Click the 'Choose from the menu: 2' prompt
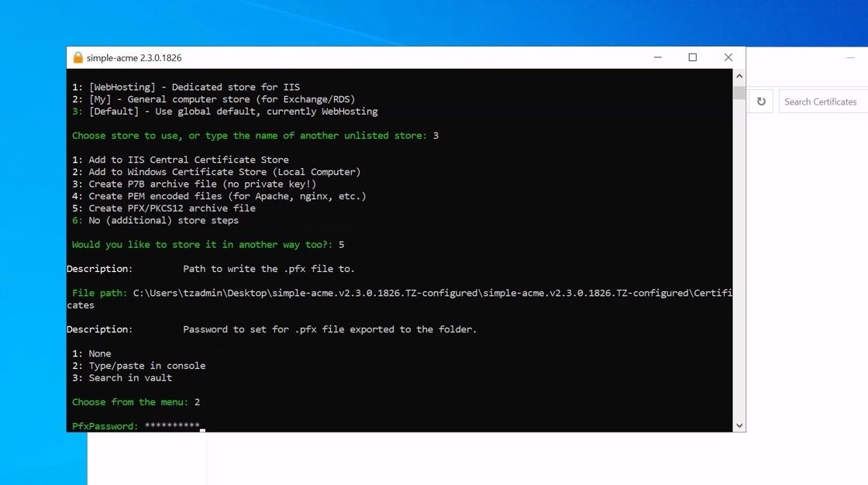The height and width of the screenshot is (485, 868). (136, 402)
